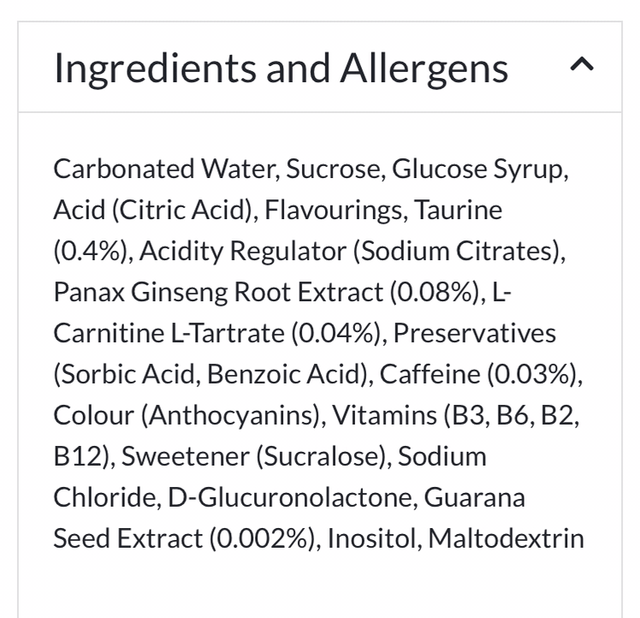Click the Ingredients and Allergens heading
Image resolution: width=640 pixels, height=618 pixels.
point(281,68)
